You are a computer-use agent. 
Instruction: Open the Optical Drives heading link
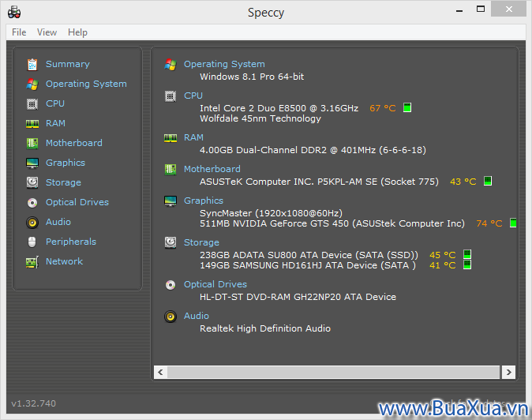215,284
